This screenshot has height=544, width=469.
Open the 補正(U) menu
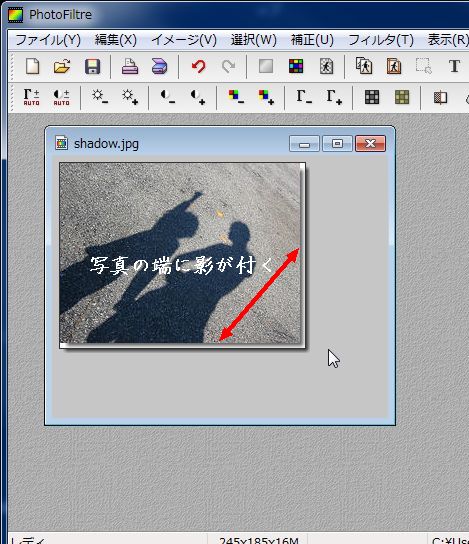312,40
